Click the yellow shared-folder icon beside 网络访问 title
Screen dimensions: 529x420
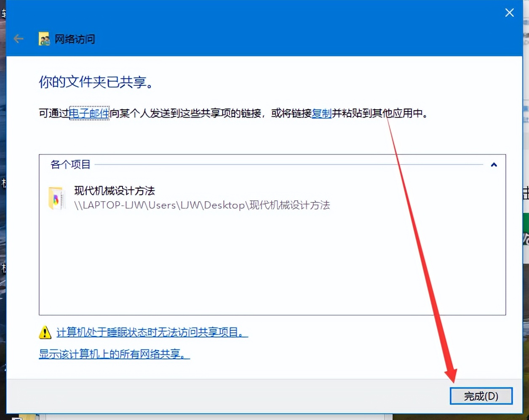(44, 39)
